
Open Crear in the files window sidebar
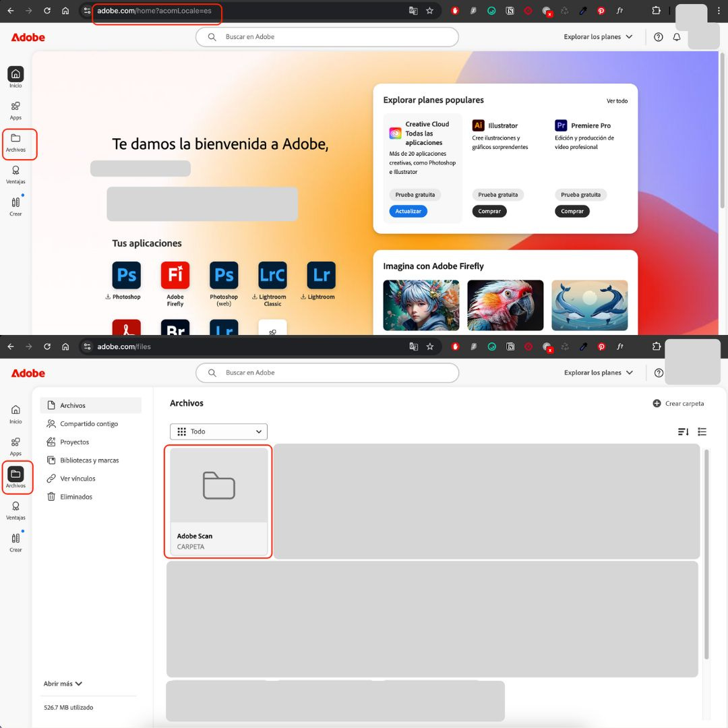click(x=16, y=542)
